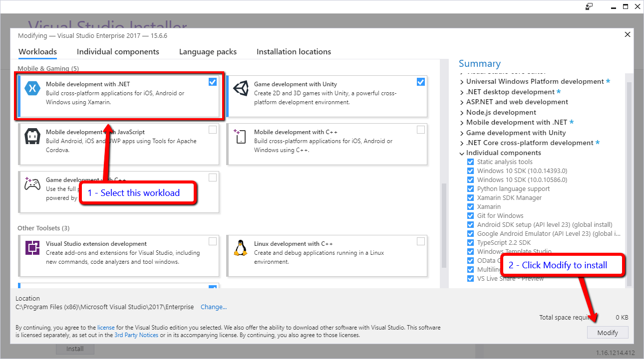Screen dimensions: 644x359
Task: Open the 3rd Party Notices link
Action: (x=136, y=335)
